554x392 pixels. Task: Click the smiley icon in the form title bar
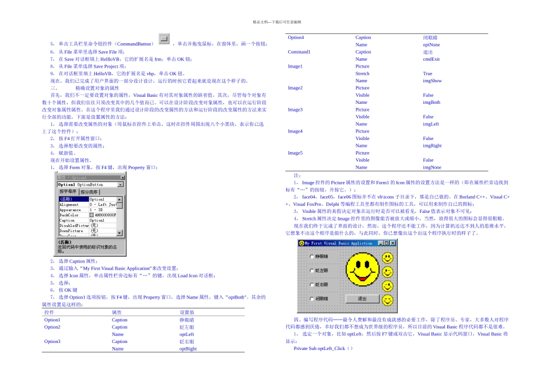point(301,243)
